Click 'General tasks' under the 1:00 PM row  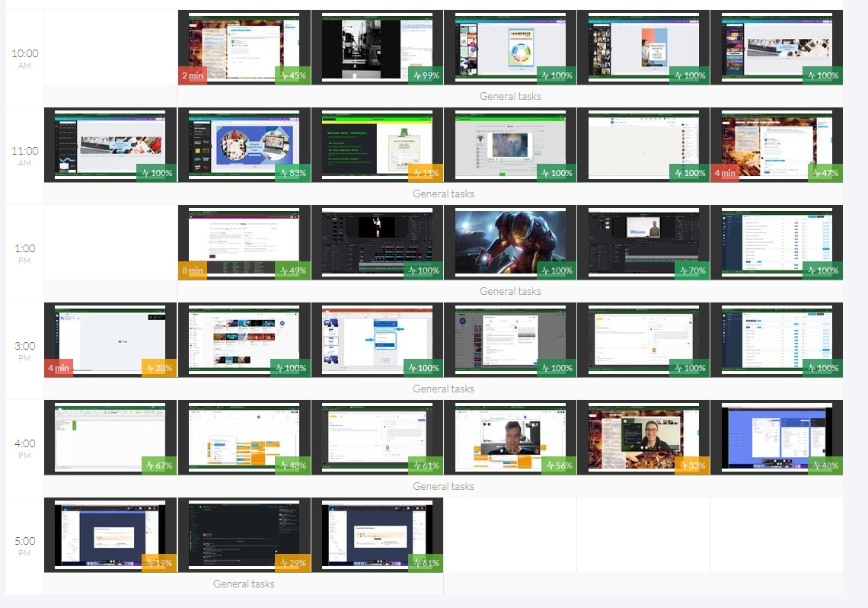pos(510,291)
